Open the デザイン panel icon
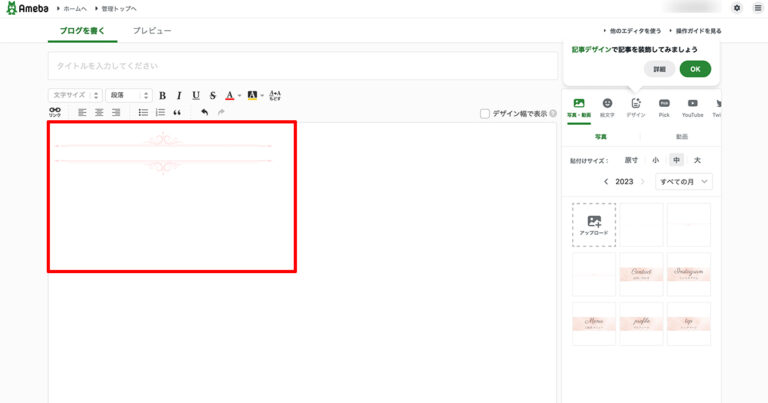The height and width of the screenshot is (403, 768). tap(636, 106)
